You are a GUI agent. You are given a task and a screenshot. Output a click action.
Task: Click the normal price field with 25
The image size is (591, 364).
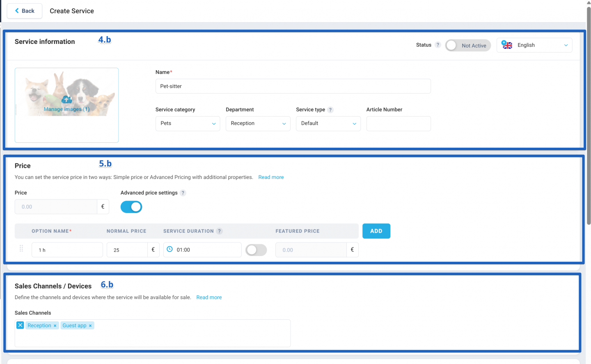[127, 250]
